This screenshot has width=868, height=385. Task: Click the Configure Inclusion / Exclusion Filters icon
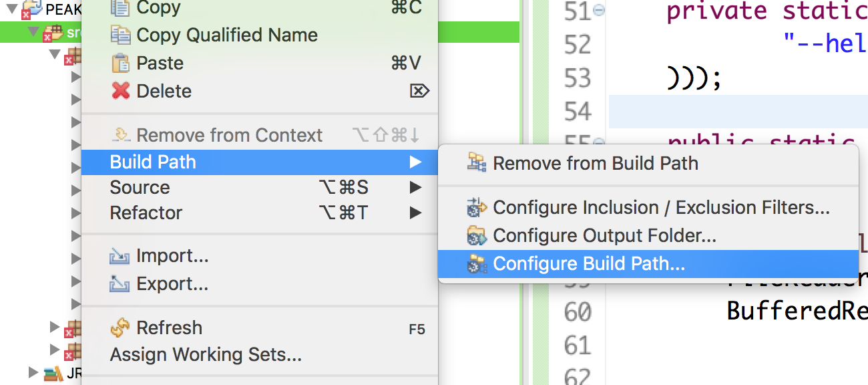click(x=477, y=207)
